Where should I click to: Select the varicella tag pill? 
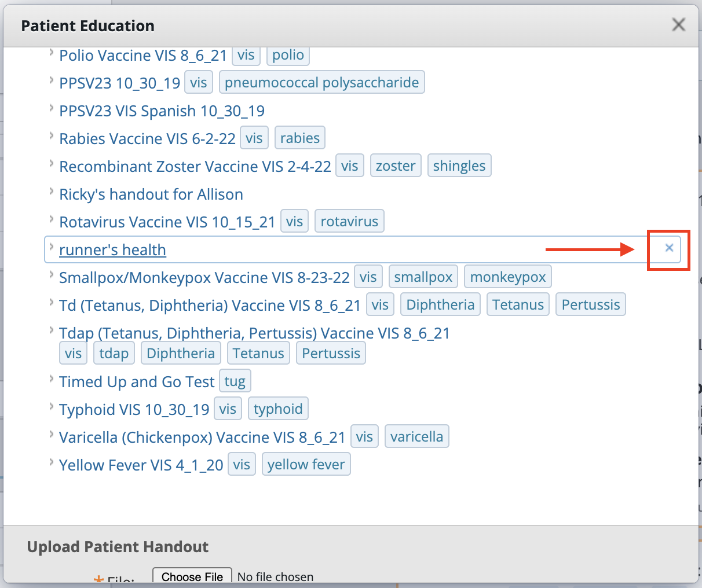(x=416, y=436)
